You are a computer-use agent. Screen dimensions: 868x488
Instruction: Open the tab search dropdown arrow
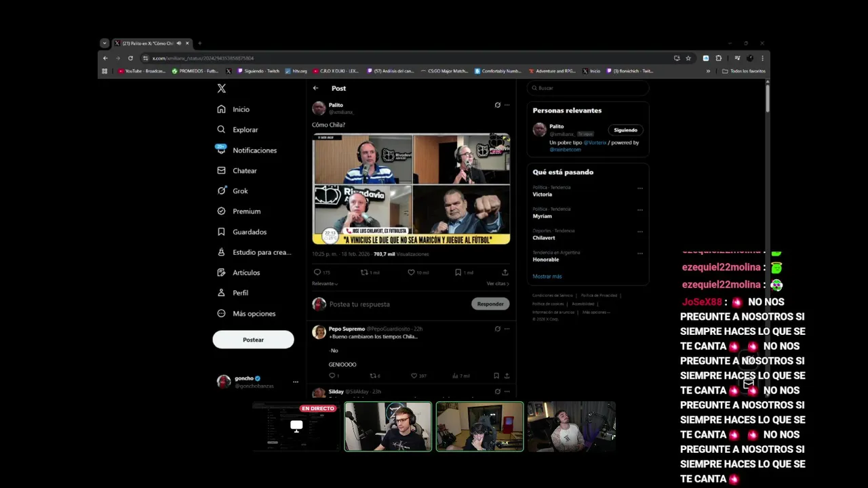tap(104, 43)
